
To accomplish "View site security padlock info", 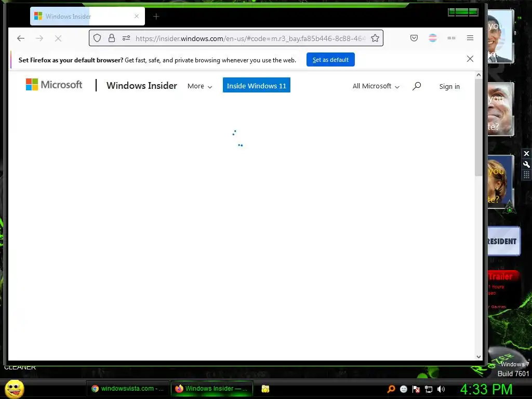I will (112, 38).
